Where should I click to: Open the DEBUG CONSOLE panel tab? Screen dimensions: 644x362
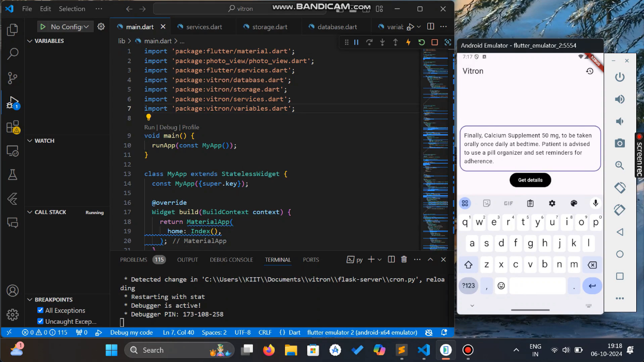pos(231,260)
